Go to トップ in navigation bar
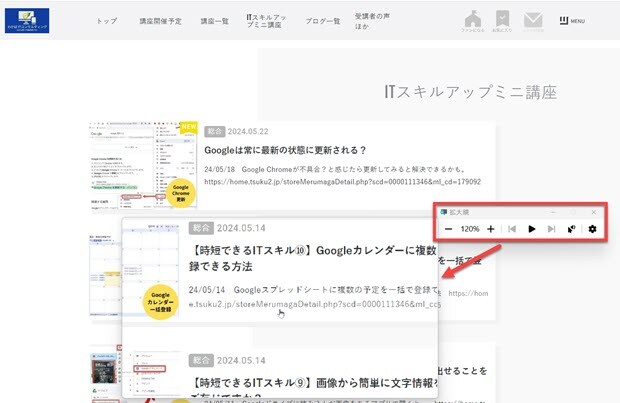The width and height of the screenshot is (620, 403). tap(106, 21)
